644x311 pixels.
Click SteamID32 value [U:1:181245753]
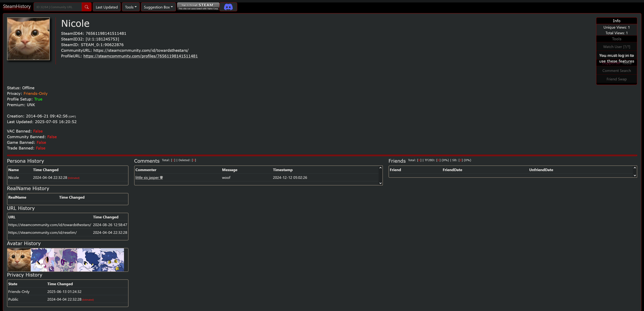102,39
